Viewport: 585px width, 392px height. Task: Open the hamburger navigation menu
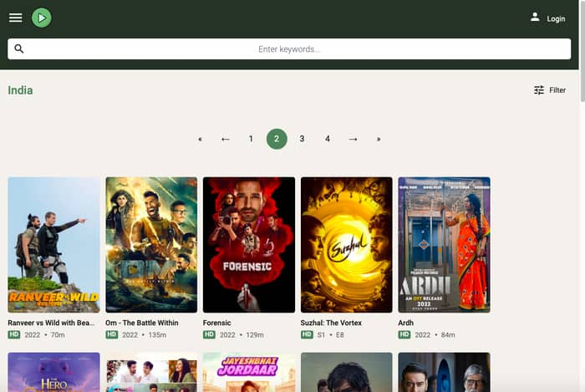point(15,18)
